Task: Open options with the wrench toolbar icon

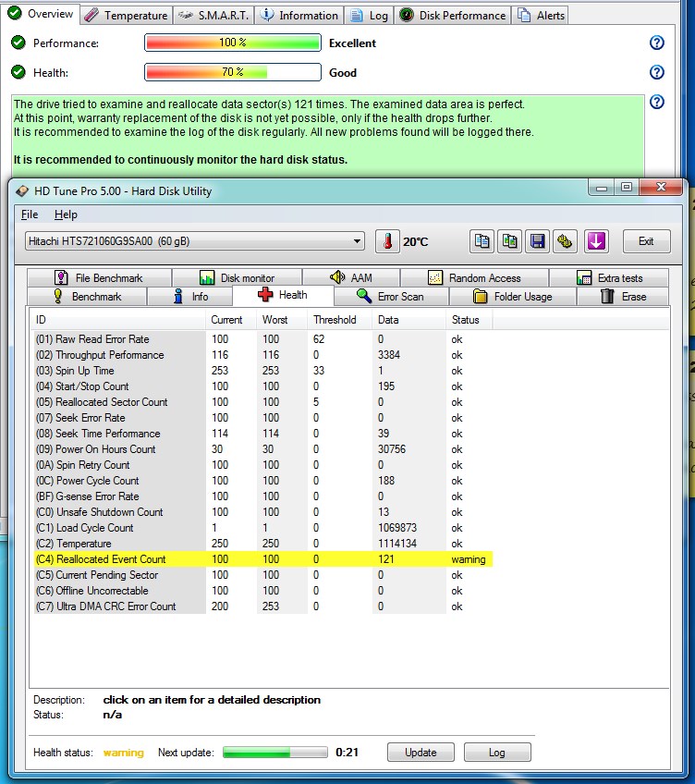Action: coord(565,241)
